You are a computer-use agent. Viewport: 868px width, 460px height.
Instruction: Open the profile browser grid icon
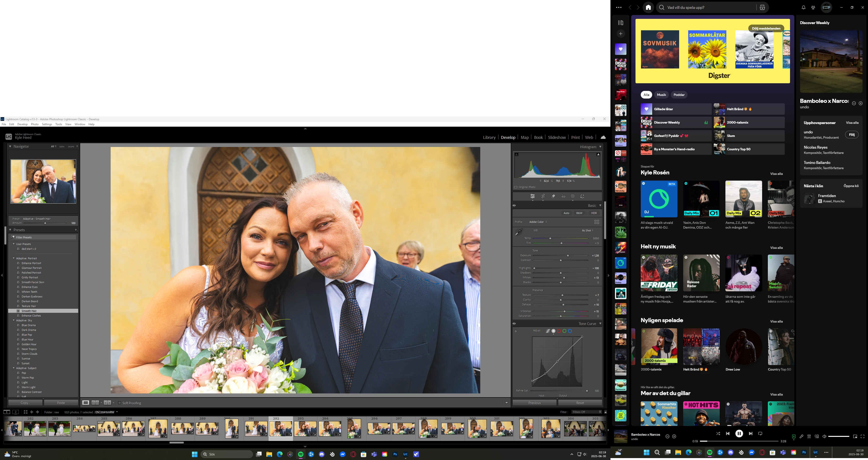(596, 222)
